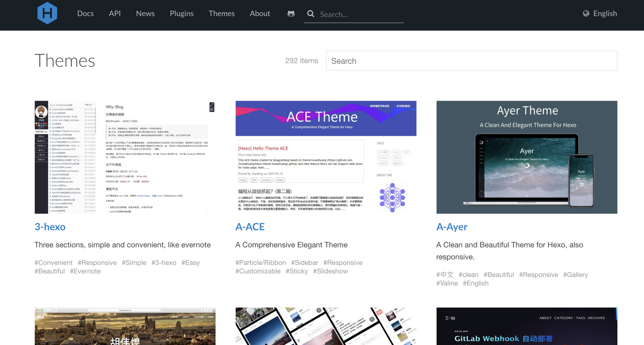Open the 3-hexo theme screenshot
The image size is (644, 345).
pos(125,157)
